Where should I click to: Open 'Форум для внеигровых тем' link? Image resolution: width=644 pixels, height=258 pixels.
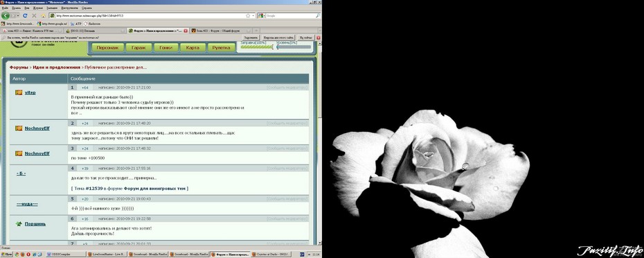[155, 189]
